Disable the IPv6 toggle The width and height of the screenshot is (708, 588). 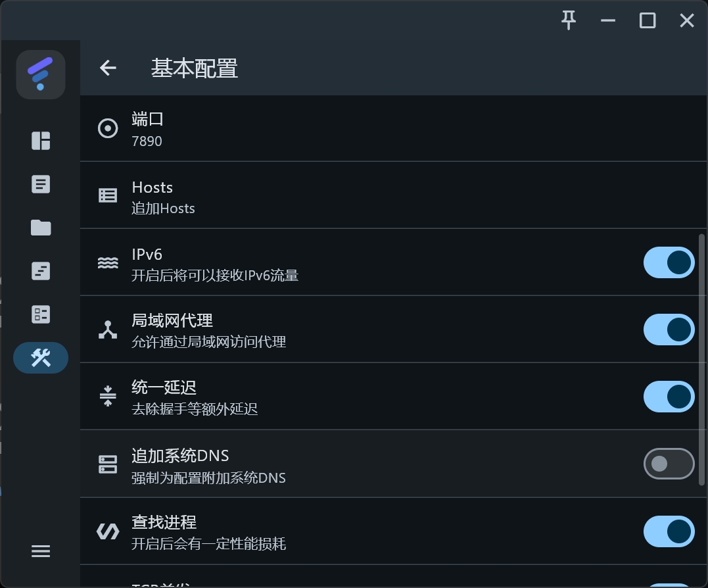(669, 262)
